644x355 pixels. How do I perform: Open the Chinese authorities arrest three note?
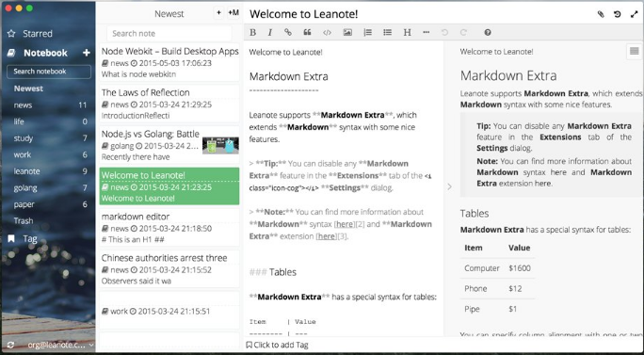[169, 269]
